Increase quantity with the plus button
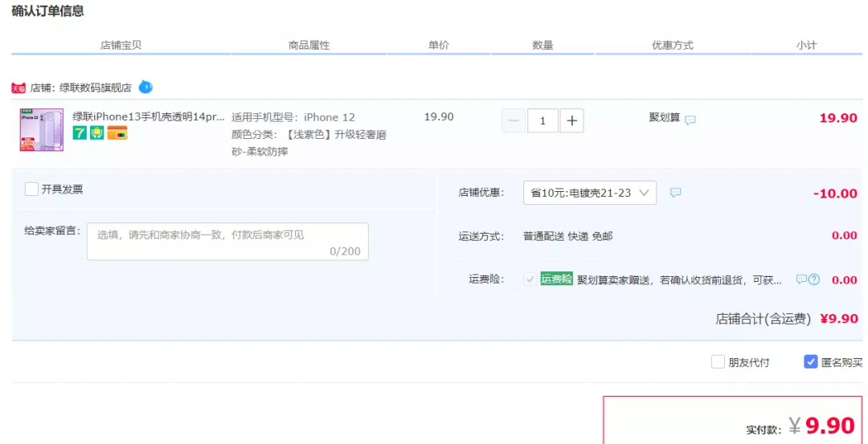Image resolution: width=868 pixels, height=444 pixels. click(572, 120)
